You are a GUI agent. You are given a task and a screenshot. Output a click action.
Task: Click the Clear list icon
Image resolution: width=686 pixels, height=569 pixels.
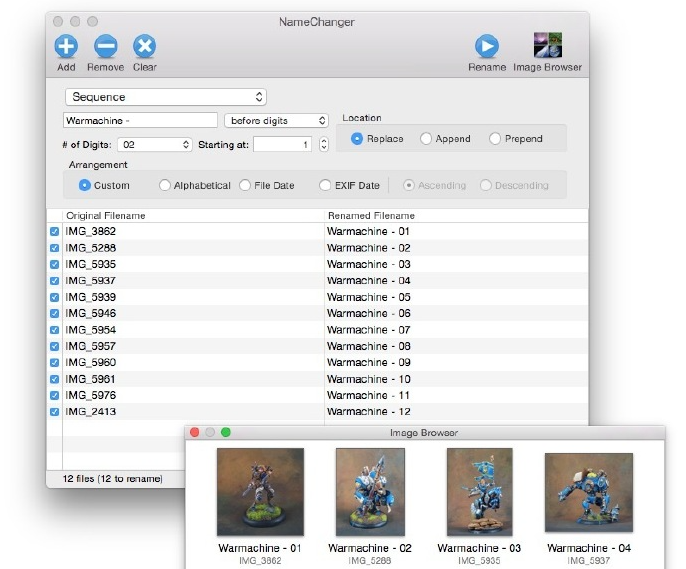tap(145, 46)
